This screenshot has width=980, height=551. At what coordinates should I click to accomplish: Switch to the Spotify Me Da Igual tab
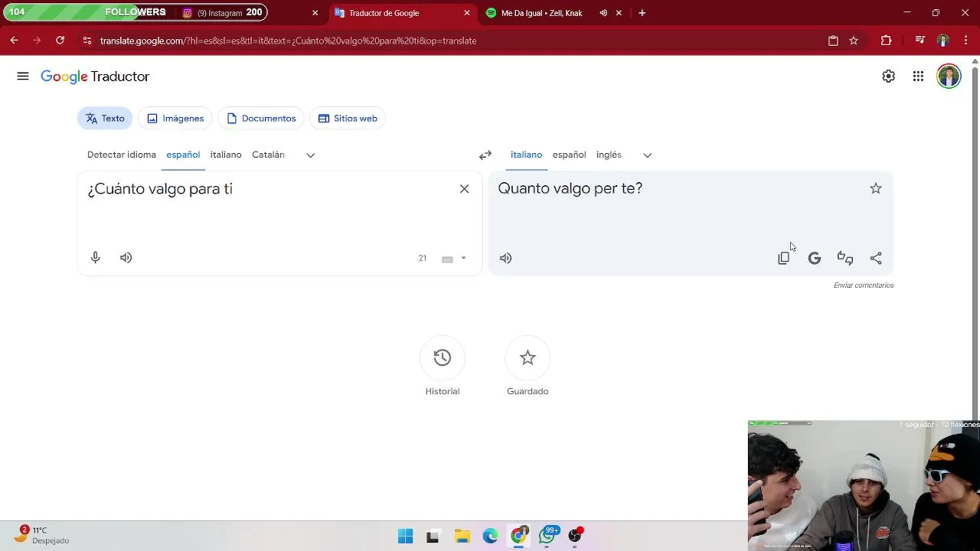[x=542, y=13]
